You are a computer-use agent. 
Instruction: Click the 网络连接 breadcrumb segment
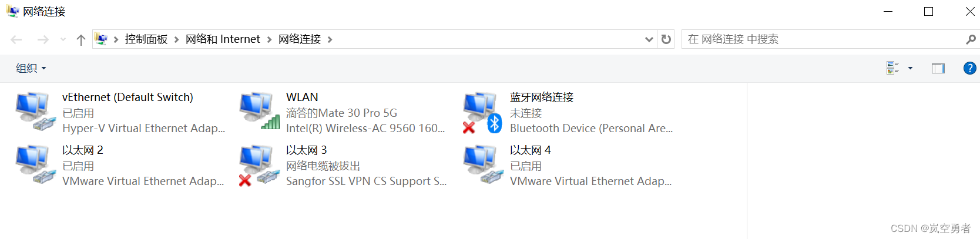300,39
